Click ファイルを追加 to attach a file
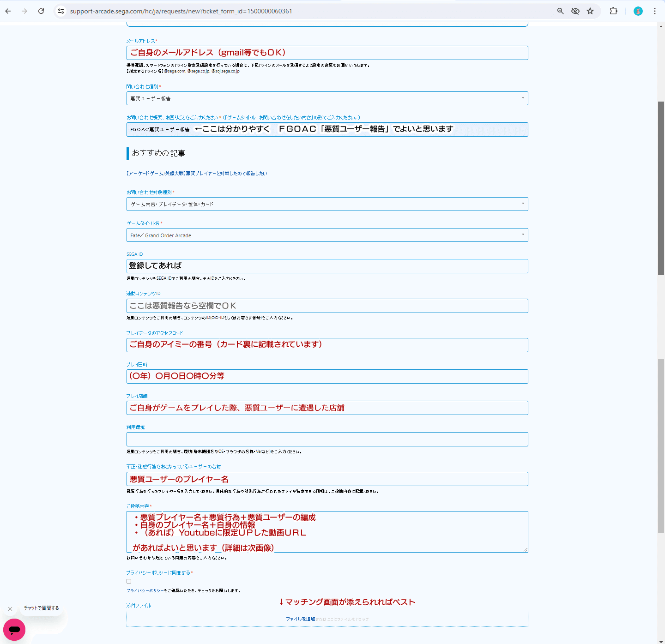 (300, 619)
